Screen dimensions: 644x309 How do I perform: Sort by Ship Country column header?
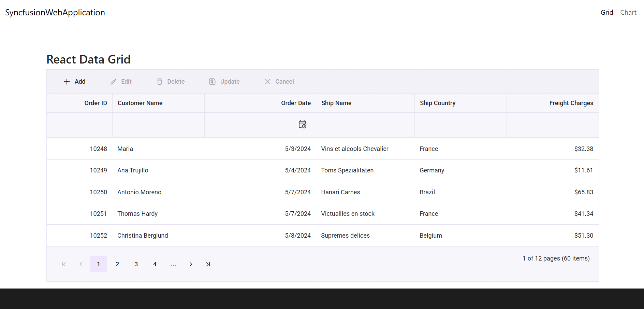tap(437, 103)
